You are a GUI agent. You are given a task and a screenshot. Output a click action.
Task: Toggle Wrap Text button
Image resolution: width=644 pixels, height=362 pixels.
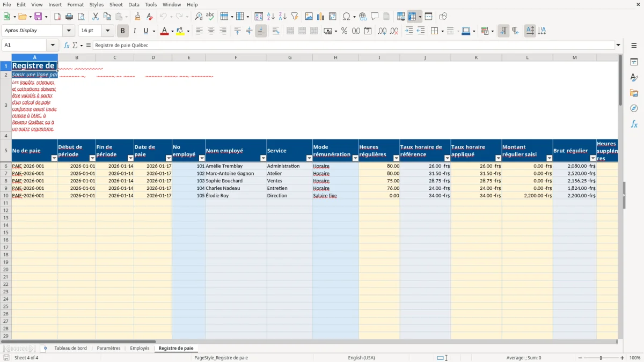[276, 31]
